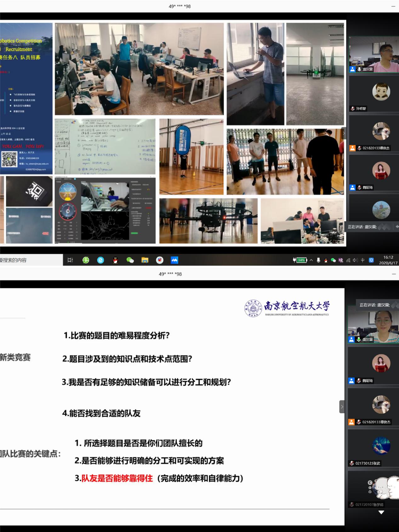This screenshot has height=532, width=399.
Task: Click the blue Tencent Meeting taskbar icon
Action: [174, 260]
